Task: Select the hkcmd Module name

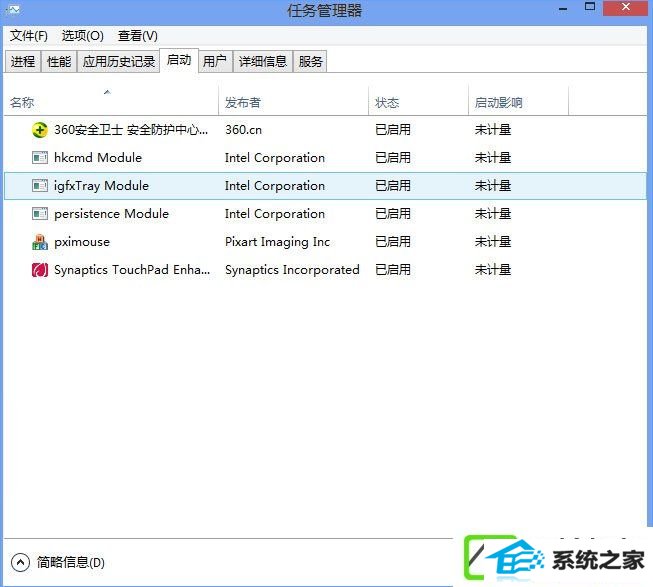Action: coord(98,158)
